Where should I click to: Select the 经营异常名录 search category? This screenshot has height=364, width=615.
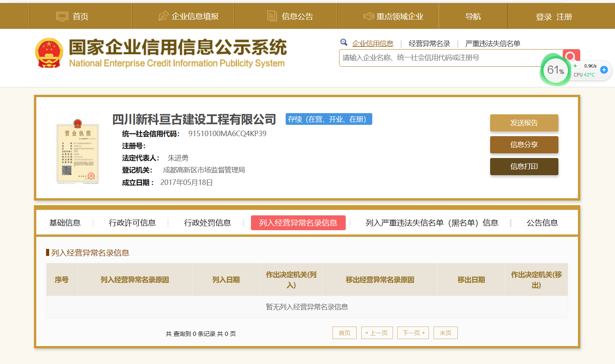[x=429, y=43]
